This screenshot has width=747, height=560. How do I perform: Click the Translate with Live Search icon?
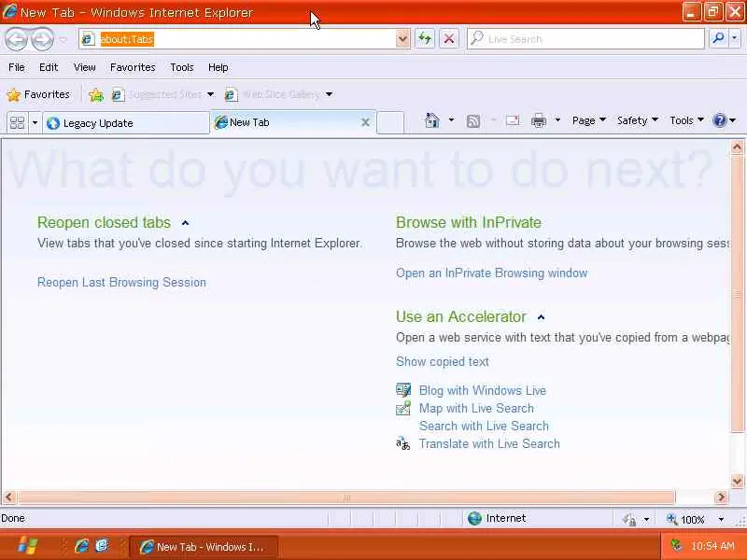(x=403, y=444)
